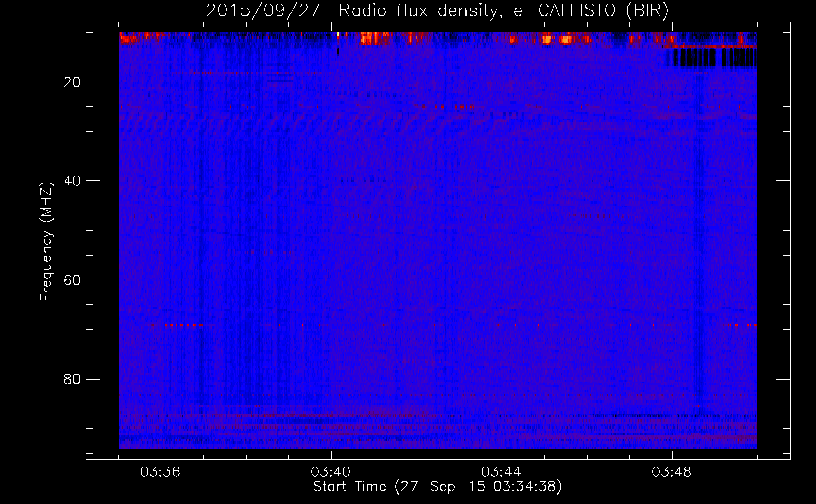Click the "03:48" time tick label
816x504 pixels.
(x=672, y=472)
